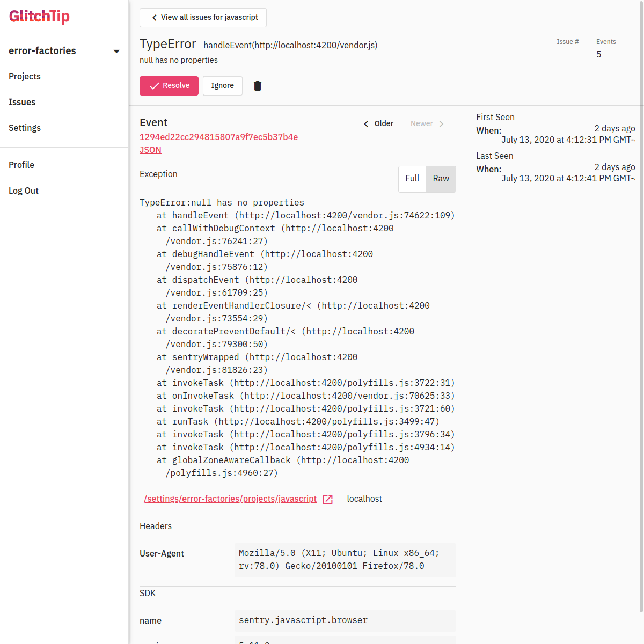Click the page's vertical scrollbar
The width and height of the screenshot is (644, 644).
coord(641,322)
